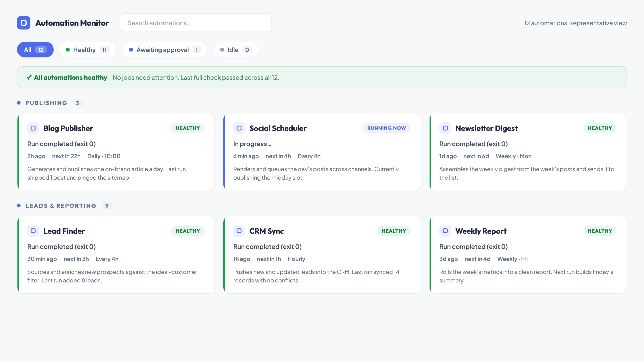Click the CRM Sync card icon
Image resolution: width=644 pixels, height=362 pixels.
(x=239, y=231)
